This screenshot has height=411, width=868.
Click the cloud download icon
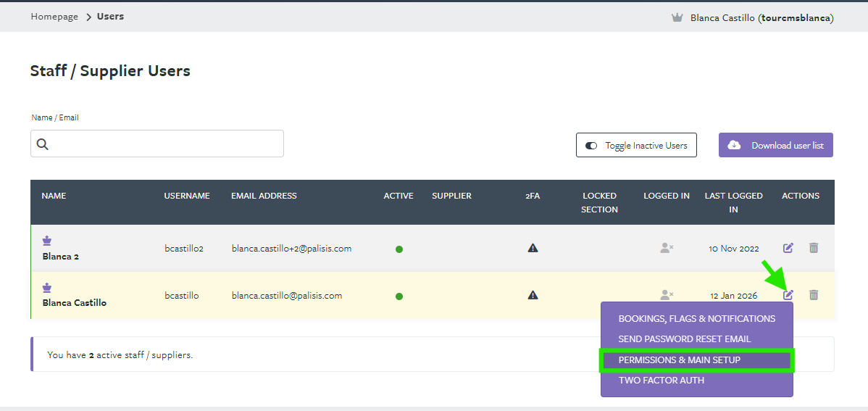click(734, 145)
